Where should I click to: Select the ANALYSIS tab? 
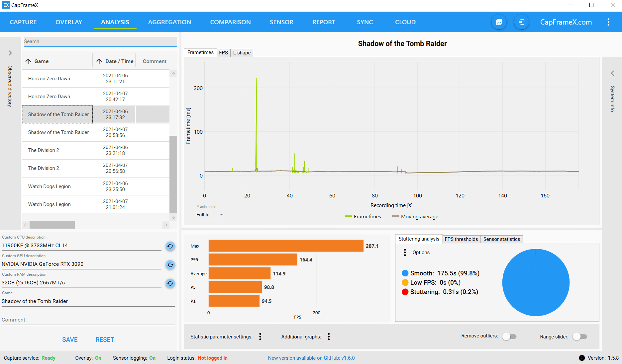point(115,22)
